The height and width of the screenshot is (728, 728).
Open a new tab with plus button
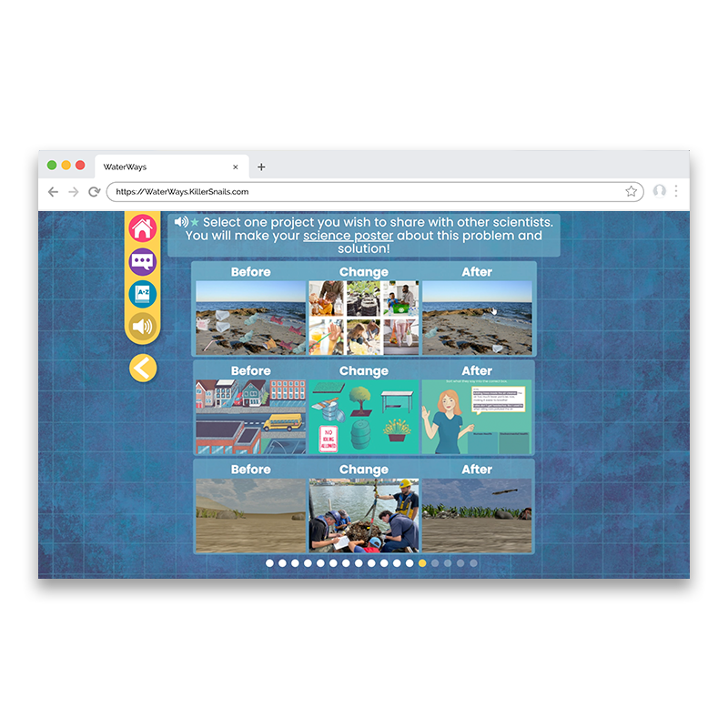[x=261, y=167]
